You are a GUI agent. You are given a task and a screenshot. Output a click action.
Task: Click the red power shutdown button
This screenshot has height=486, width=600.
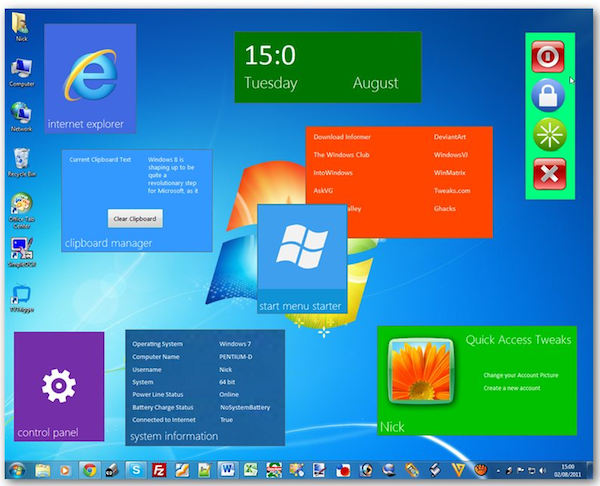(546, 57)
